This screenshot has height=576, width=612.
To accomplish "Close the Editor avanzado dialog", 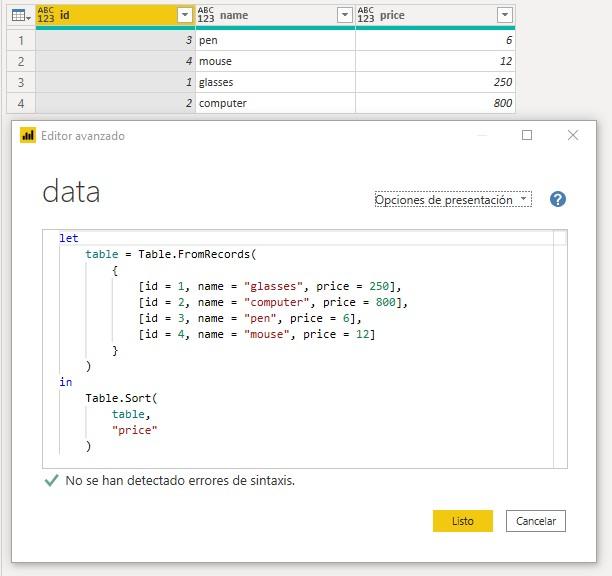I will 573,135.
